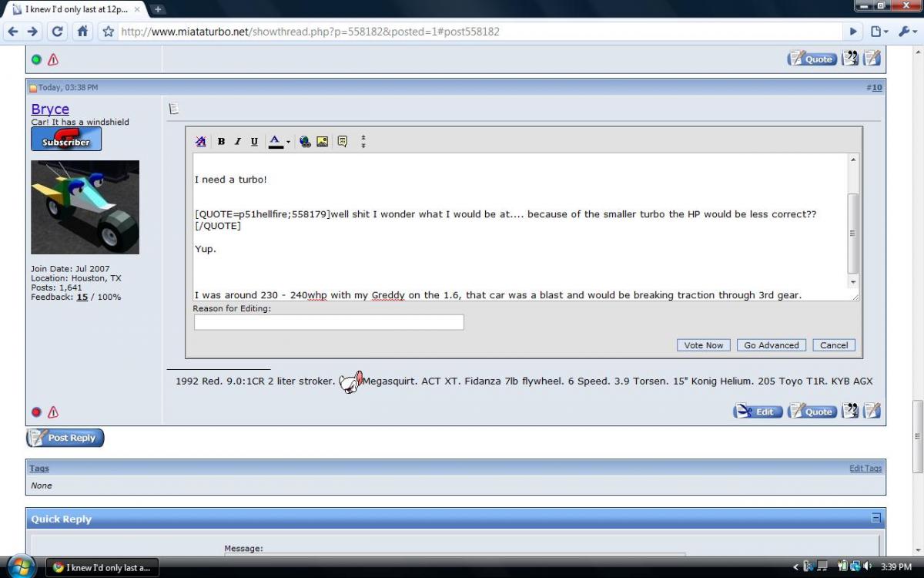Image resolution: width=924 pixels, height=578 pixels.
Task: Toggle bold formatting in the editor
Action: pyautogui.click(x=221, y=141)
